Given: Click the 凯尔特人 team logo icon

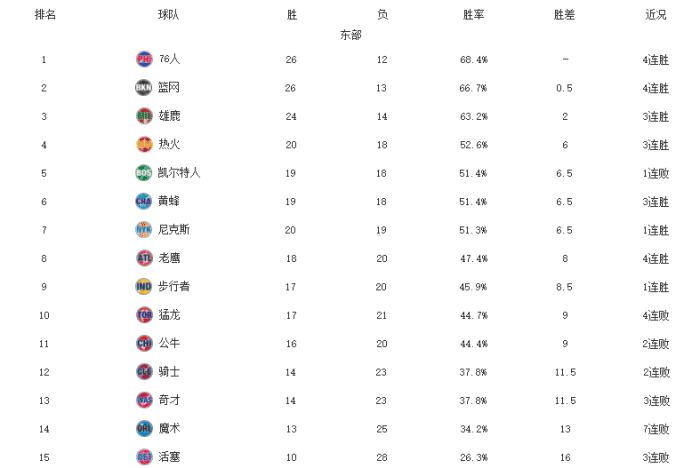Looking at the screenshot, I should pyautogui.click(x=144, y=173).
